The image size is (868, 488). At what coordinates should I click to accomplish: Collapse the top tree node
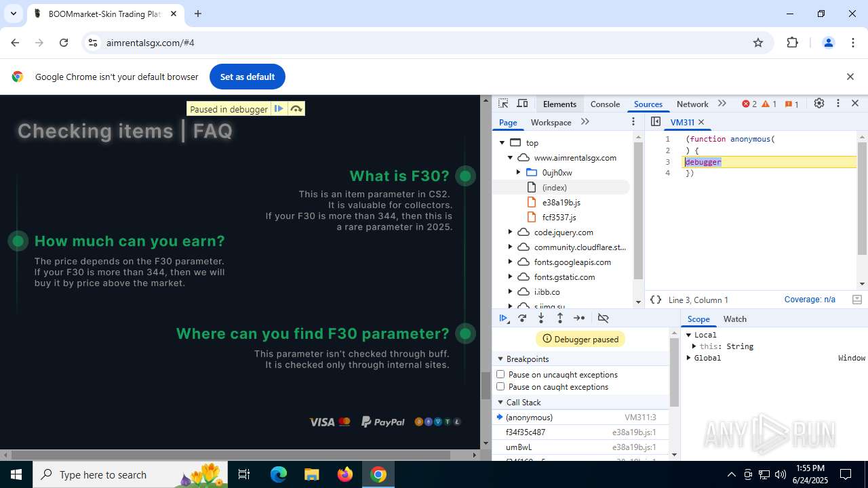click(x=502, y=143)
